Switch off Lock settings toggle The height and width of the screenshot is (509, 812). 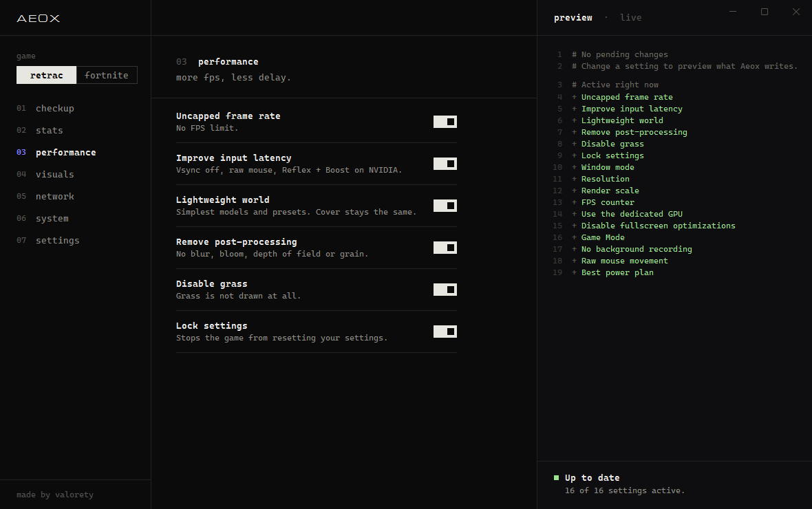pos(445,332)
